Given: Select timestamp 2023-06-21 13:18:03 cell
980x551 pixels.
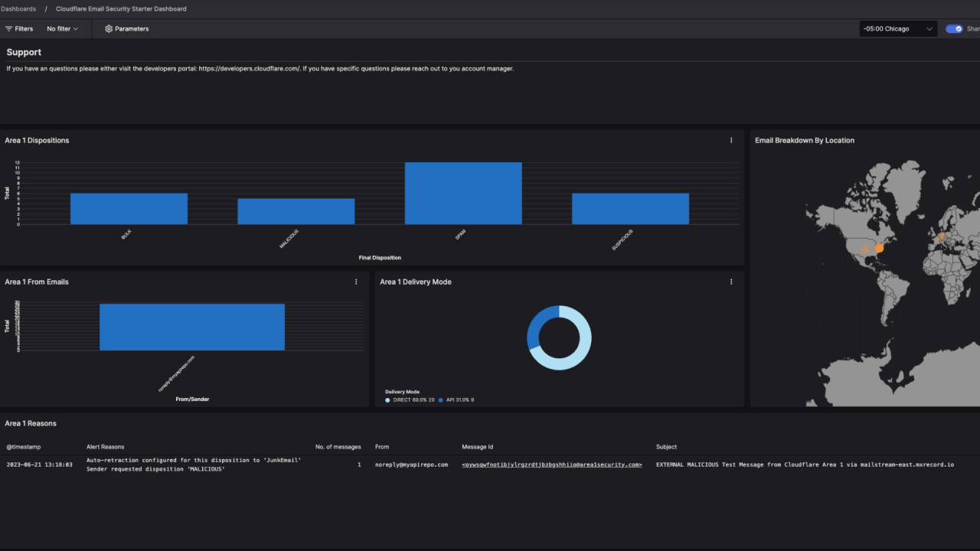Looking at the screenshot, I should coord(40,465).
